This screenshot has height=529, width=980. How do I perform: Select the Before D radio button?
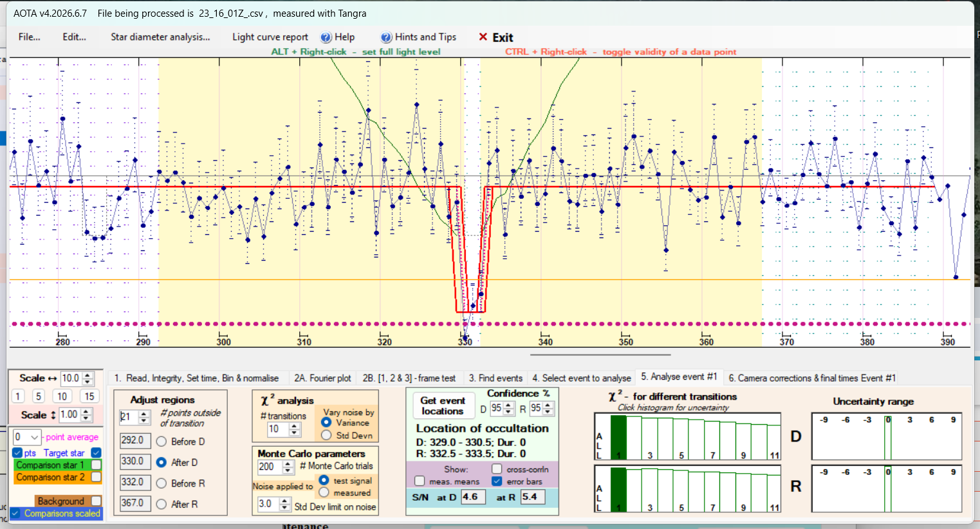(162, 441)
